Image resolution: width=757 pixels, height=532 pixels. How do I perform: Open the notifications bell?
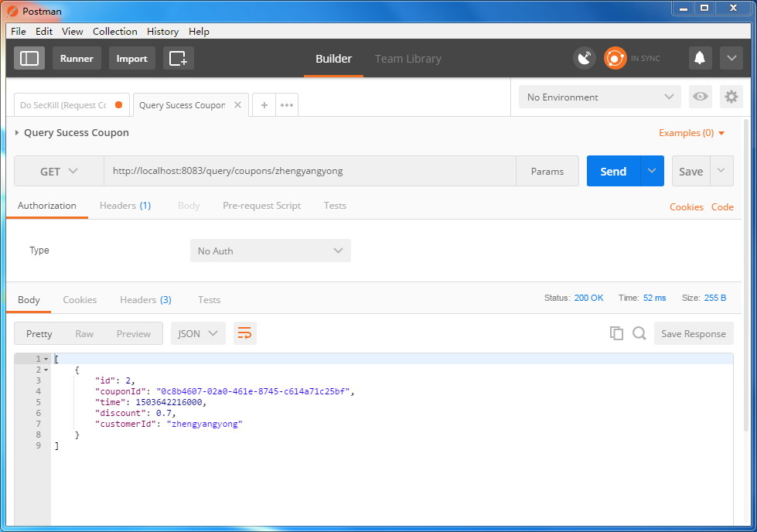700,58
